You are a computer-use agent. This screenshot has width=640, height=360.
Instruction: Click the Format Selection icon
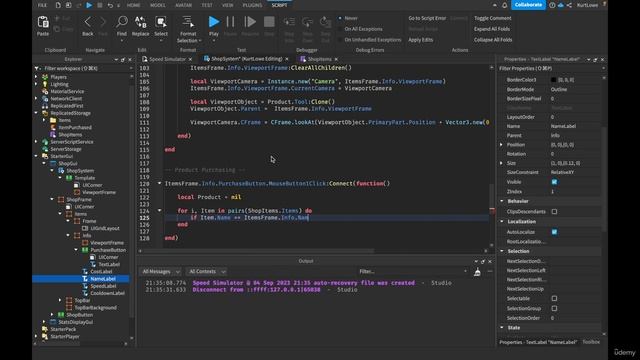point(188,22)
